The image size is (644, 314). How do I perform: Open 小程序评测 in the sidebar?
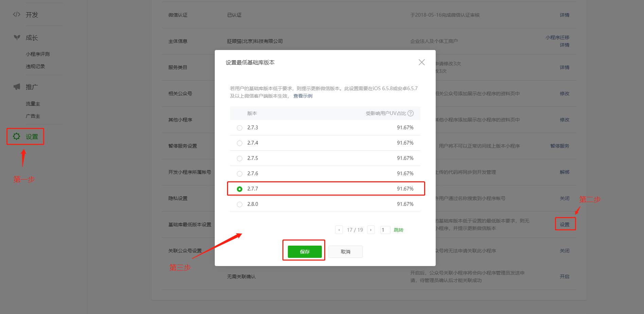tap(38, 54)
